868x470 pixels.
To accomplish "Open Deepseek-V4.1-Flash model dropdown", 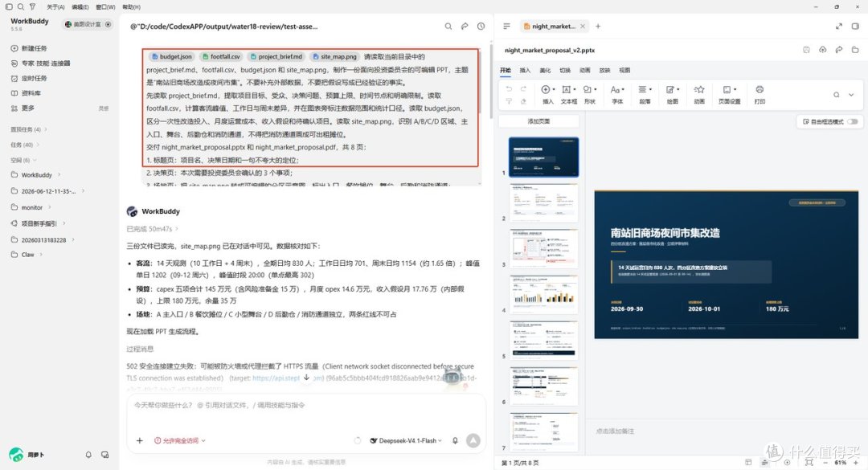I will click(407, 440).
